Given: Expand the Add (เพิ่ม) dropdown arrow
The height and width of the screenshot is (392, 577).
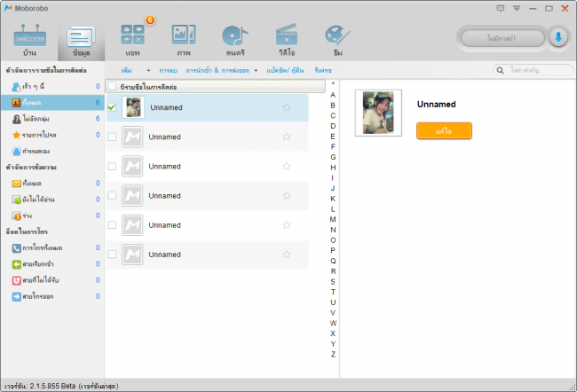Looking at the screenshot, I should click(148, 70).
